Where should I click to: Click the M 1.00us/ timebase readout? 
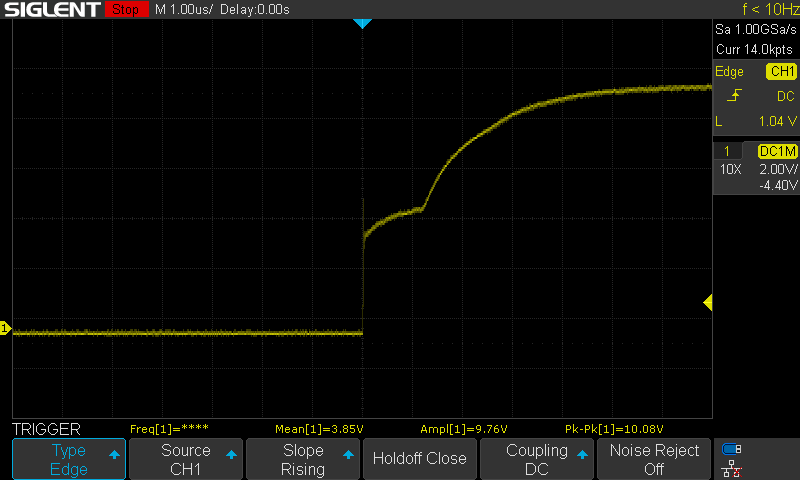click(184, 9)
